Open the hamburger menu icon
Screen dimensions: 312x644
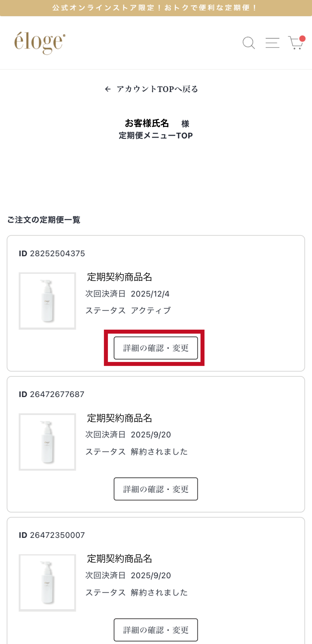coord(272,43)
